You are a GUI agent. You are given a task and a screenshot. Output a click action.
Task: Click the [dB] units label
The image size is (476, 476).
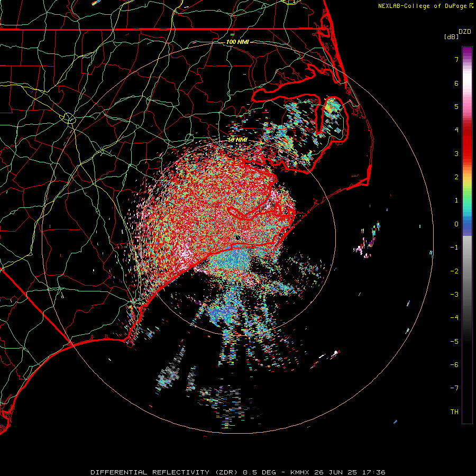point(451,36)
